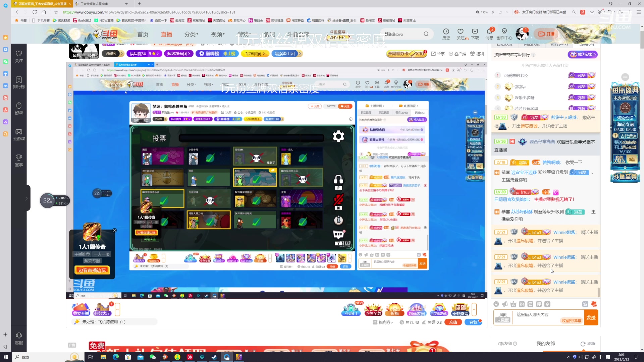This screenshot has height=362, width=644.
Task: Open the 粉丝家园 gift icon
Action: (417, 309)
